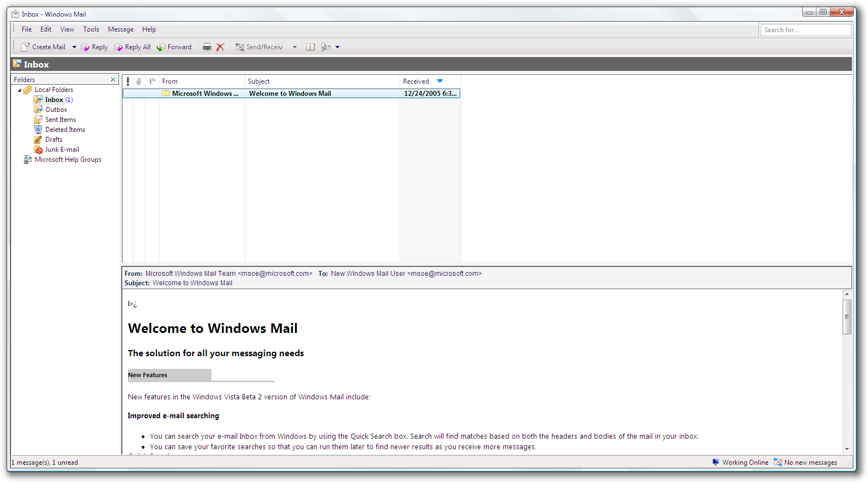Open the Create Mail stationery dropdown arrow
The height and width of the screenshot is (483, 868).
[x=74, y=47]
